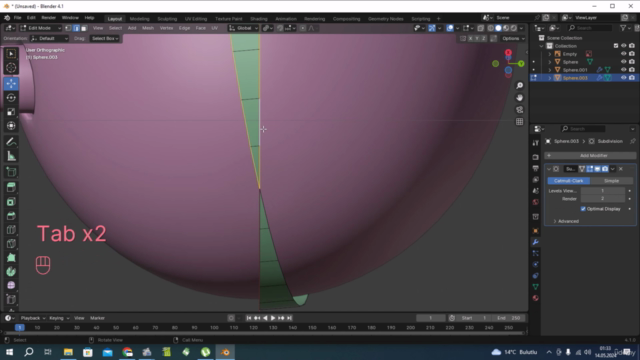Expand the Sphere.001 tree row

tap(549, 70)
